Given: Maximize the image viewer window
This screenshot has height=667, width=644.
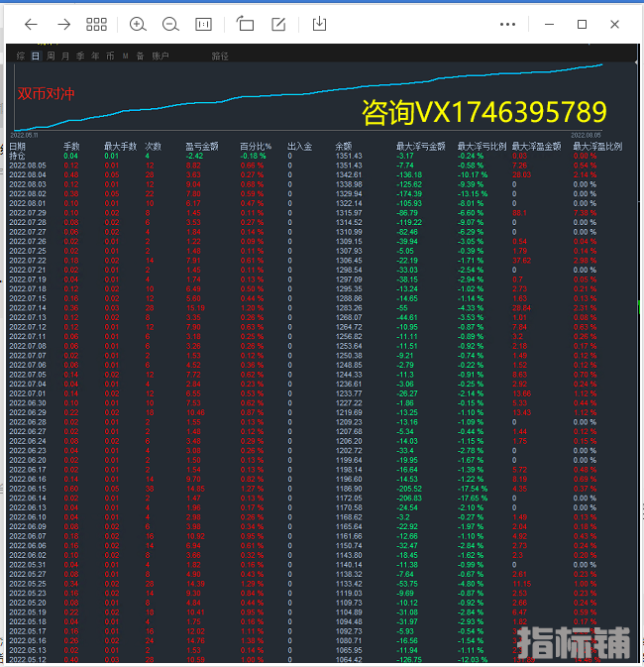Looking at the screenshot, I should point(582,24).
